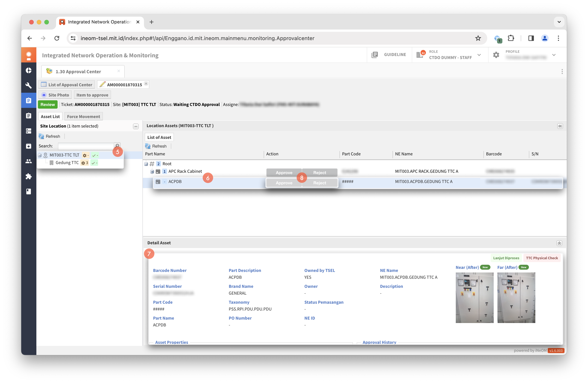Open the Near (After) photo thumbnail

point(474,298)
